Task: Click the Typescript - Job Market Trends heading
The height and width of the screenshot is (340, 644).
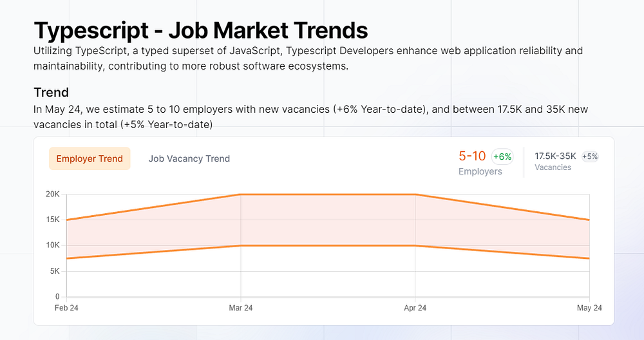Action: (x=200, y=30)
